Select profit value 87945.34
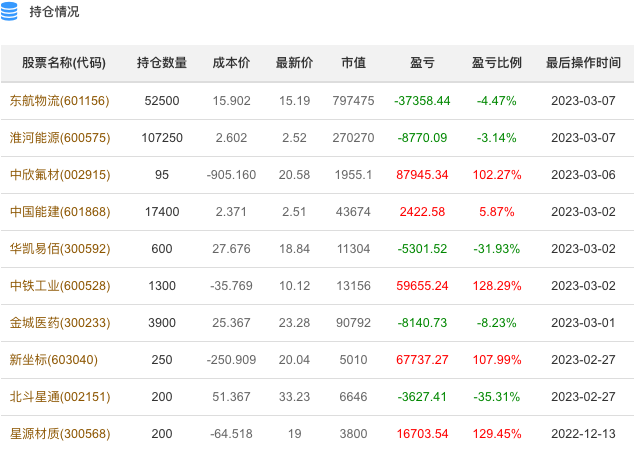 (422, 175)
